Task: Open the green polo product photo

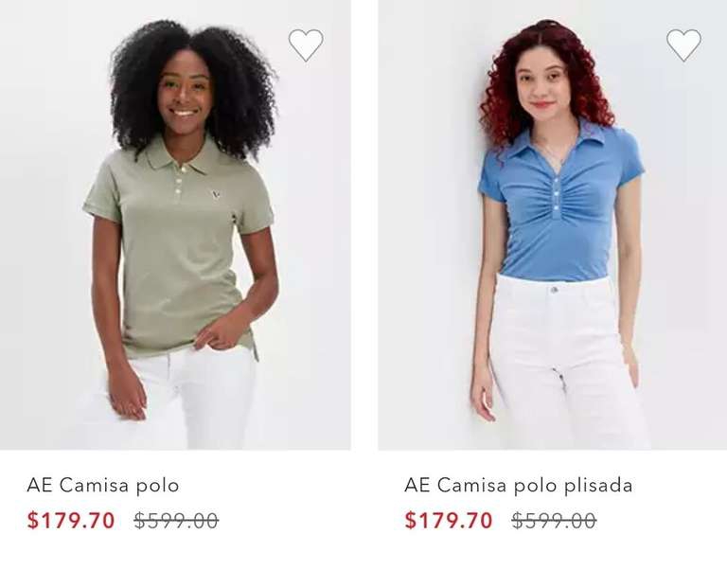Action: tap(175, 225)
